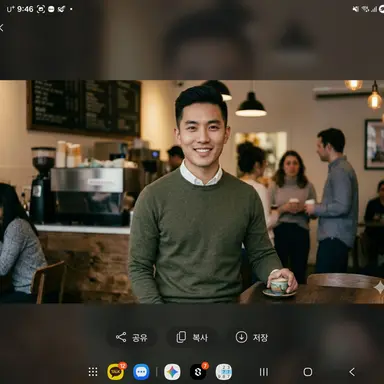Close the image viewer with the X icon
384x384 pixels.
click(1, 28)
